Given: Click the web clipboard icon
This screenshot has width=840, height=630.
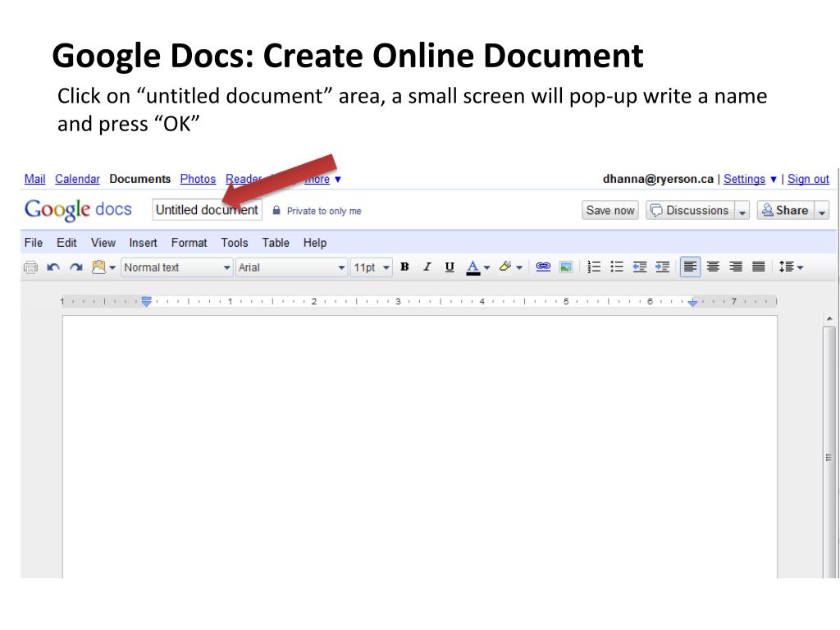Looking at the screenshot, I should tap(98, 267).
